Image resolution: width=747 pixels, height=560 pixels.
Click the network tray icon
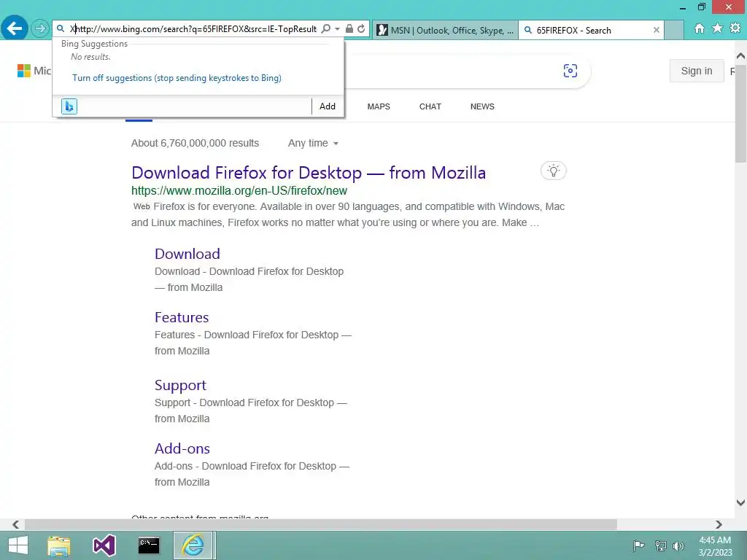660,545
